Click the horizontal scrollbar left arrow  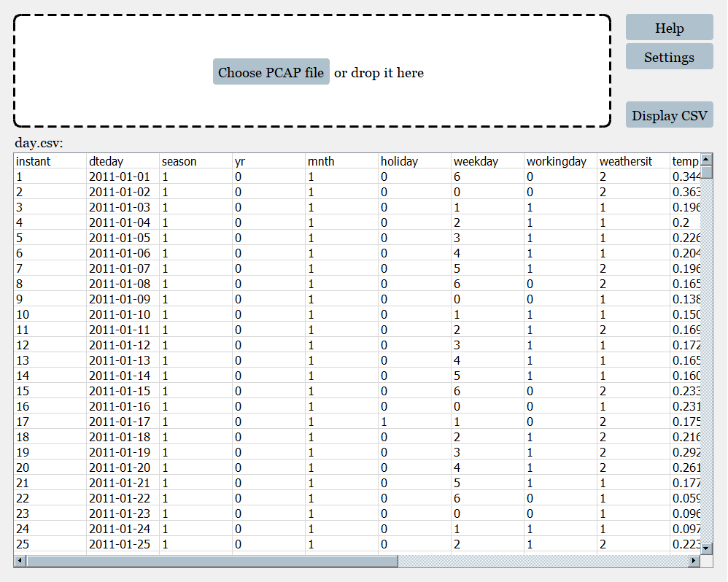click(20, 561)
